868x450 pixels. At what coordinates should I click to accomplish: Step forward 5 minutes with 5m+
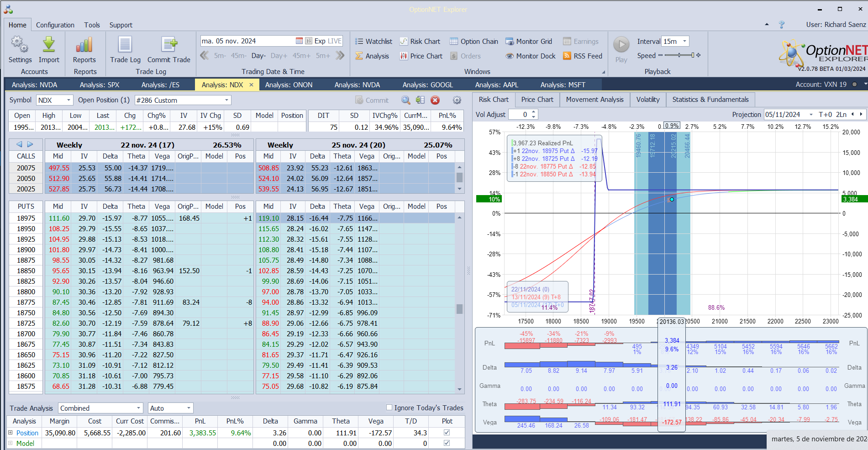pyautogui.click(x=323, y=56)
